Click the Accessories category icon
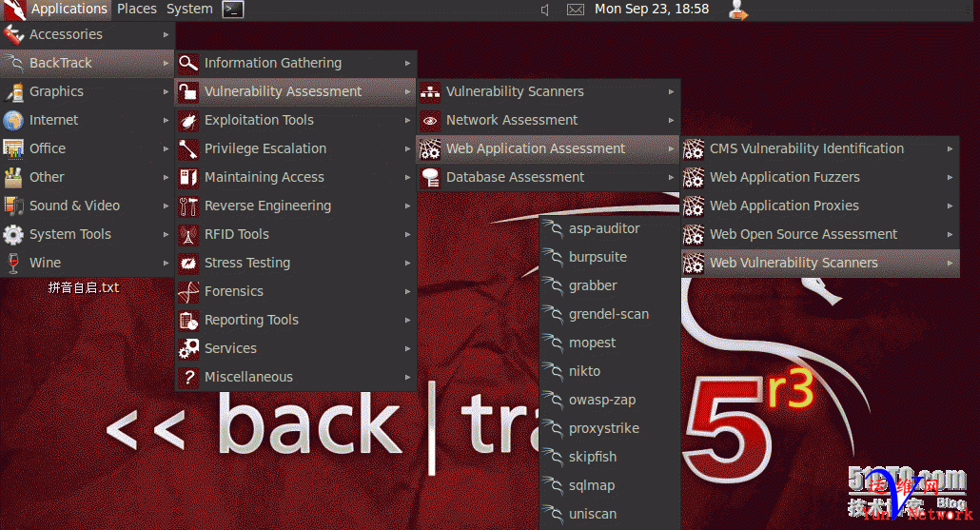Image resolution: width=980 pixels, height=530 pixels. [x=13, y=35]
